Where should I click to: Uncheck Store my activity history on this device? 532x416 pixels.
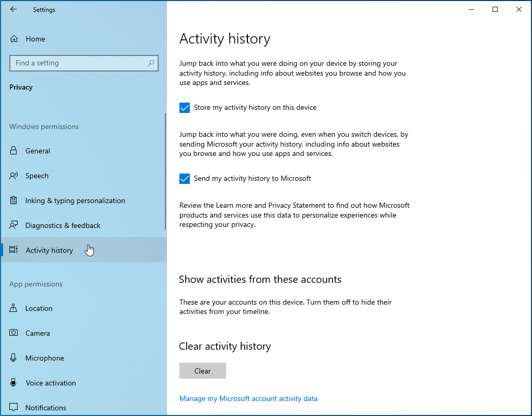click(185, 108)
